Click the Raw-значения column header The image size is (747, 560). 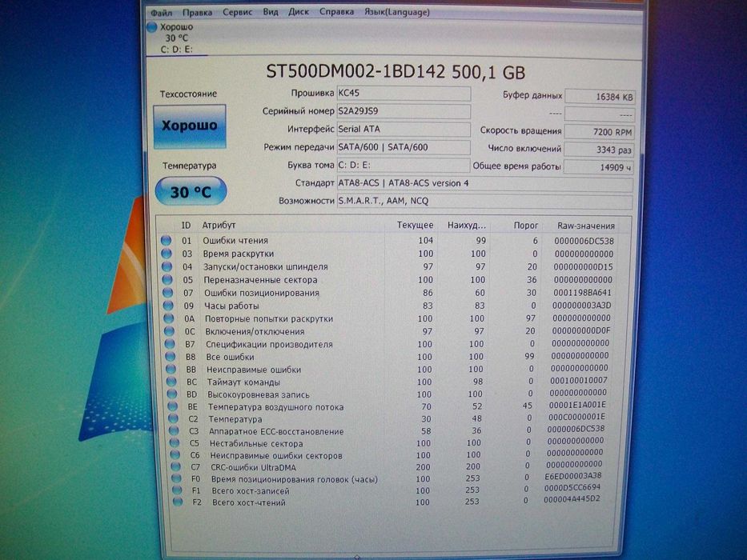[x=586, y=226]
